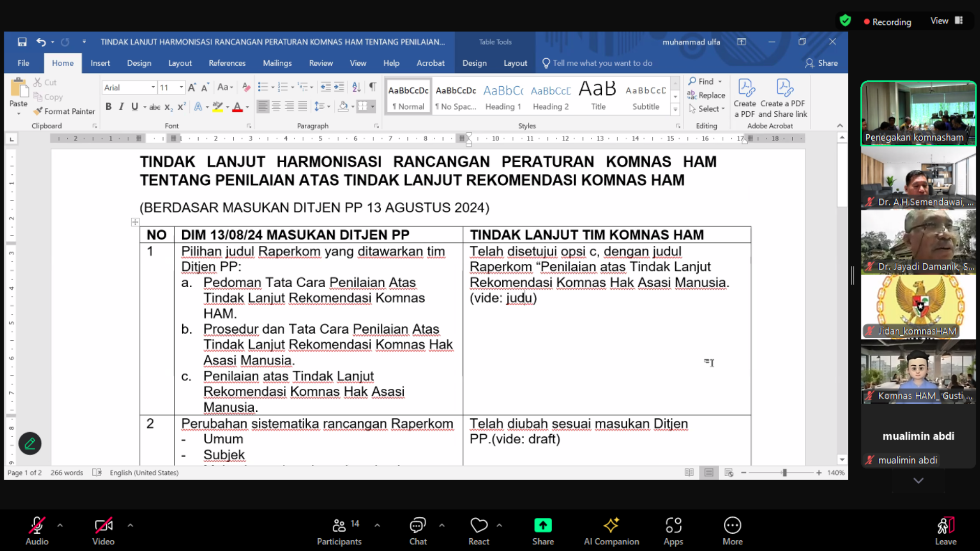Viewport: 980px width, 551px height.
Task: Expand the bullets list dropdown
Action: pyautogui.click(x=273, y=87)
